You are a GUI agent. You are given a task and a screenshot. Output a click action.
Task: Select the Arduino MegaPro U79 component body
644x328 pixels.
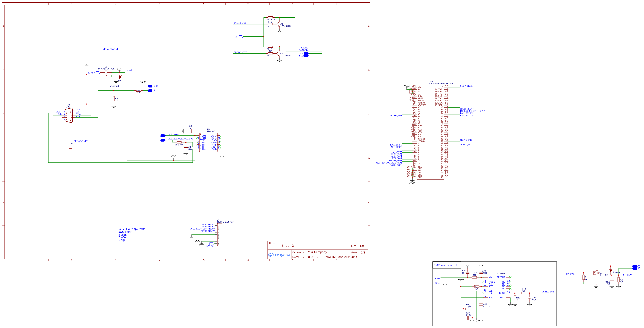tap(430, 132)
